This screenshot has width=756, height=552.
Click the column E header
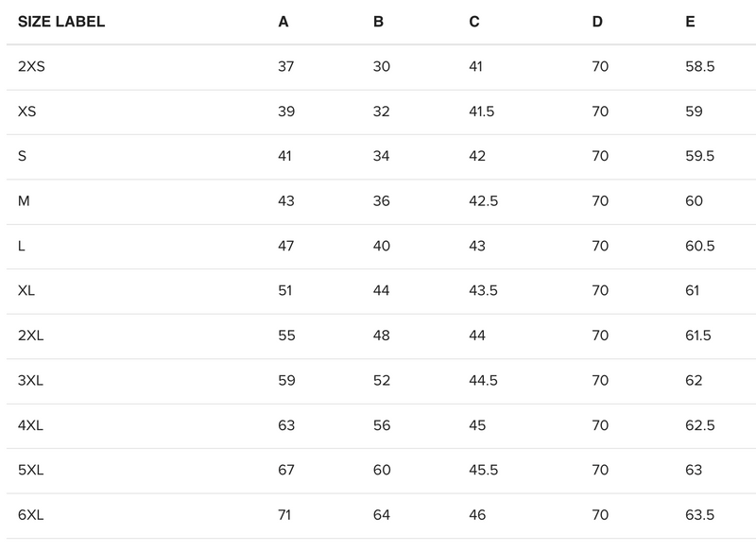pyautogui.click(x=691, y=22)
